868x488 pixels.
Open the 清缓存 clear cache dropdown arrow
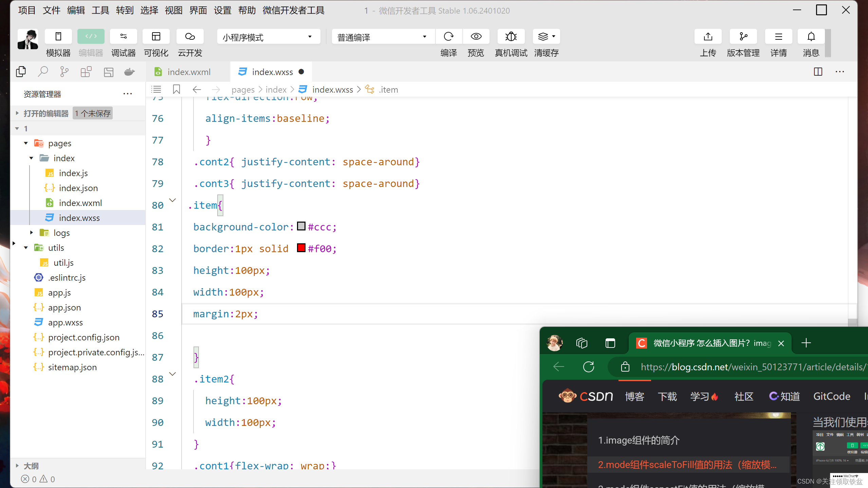(553, 36)
